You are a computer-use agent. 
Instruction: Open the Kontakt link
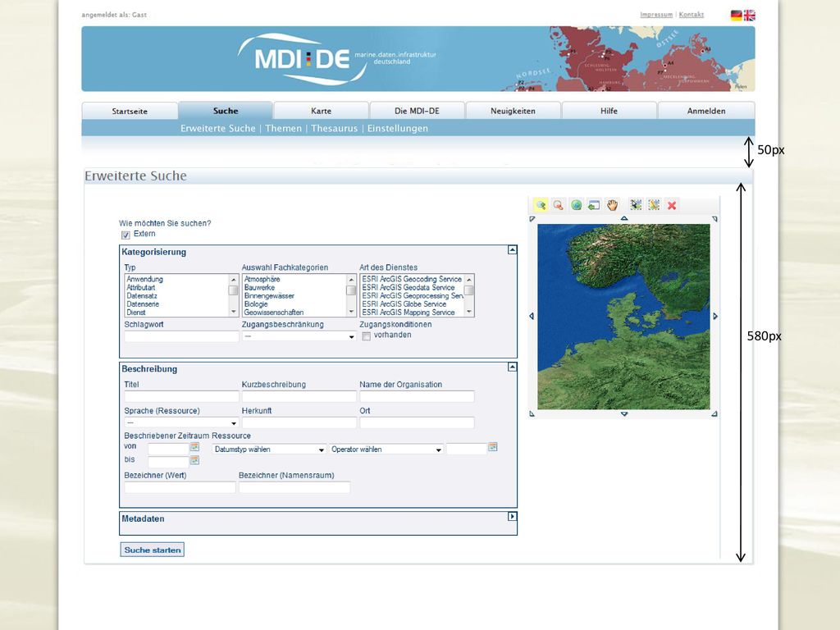691,15
